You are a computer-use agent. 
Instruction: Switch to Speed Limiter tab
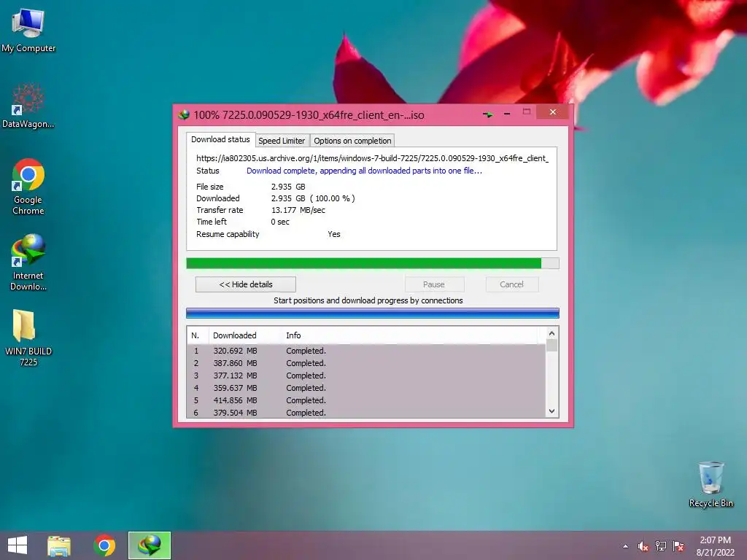[282, 141]
